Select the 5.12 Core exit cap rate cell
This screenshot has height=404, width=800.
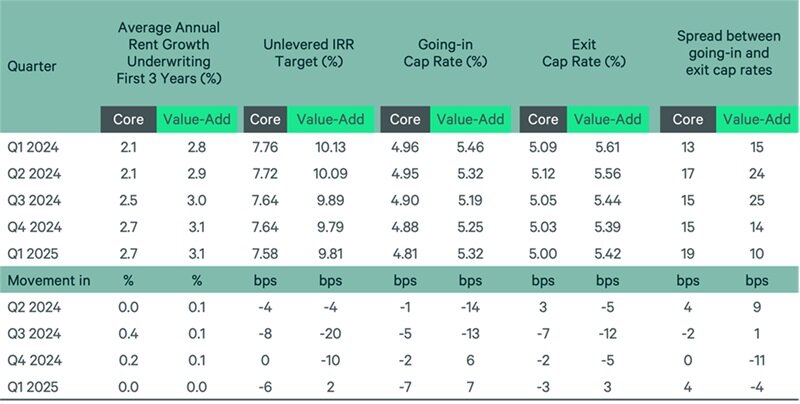tap(543, 173)
